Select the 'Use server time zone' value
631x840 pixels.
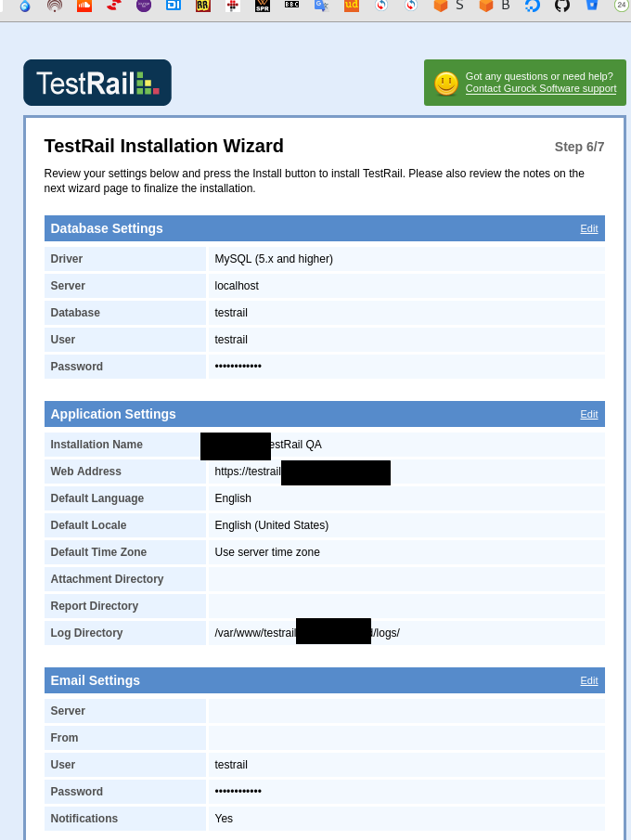pyautogui.click(x=267, y=552)
